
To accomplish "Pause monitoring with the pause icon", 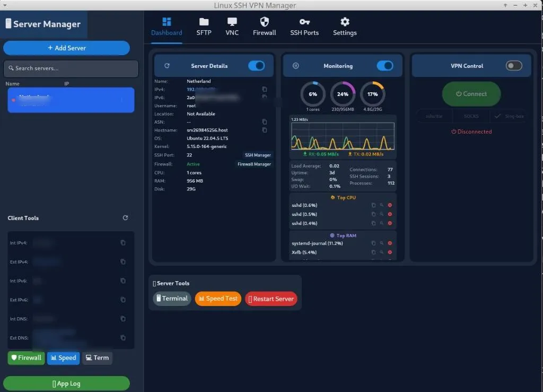I will (x=296, y=66).
